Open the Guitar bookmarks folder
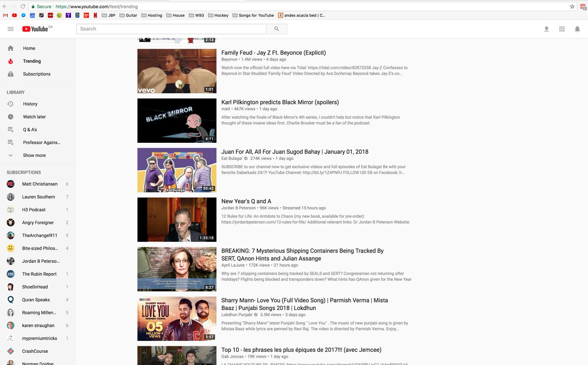Screen dimensions: 588x365 coord(128,15)
